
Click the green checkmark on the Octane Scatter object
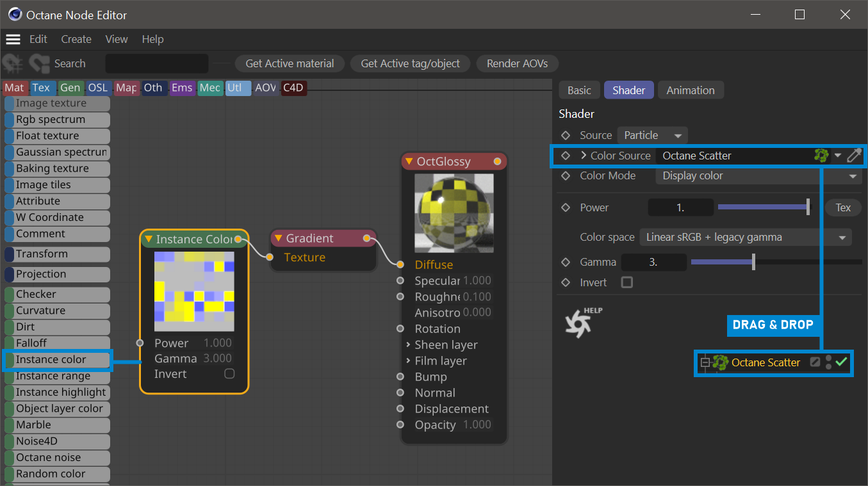[841, 362]
